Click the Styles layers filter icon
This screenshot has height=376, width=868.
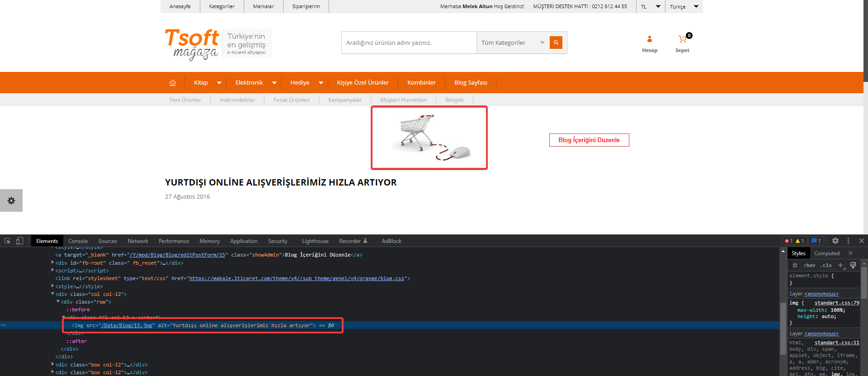tap(795, 265)
